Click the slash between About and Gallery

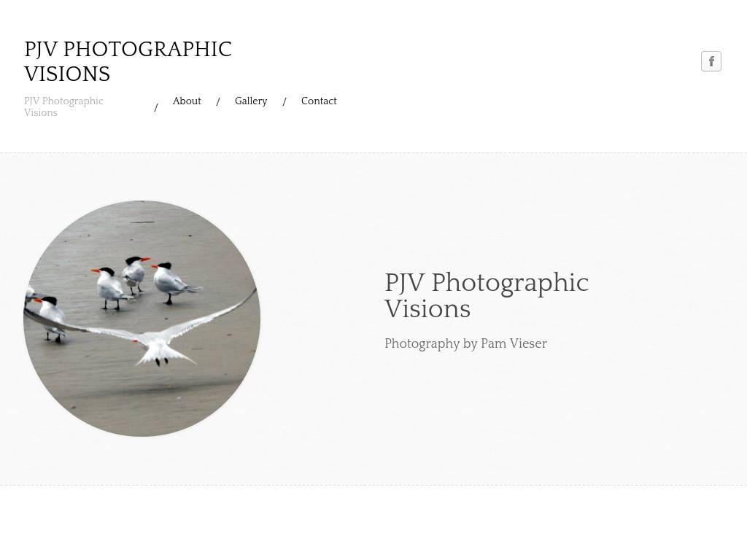pyautogui.click(x=218, y=101)
